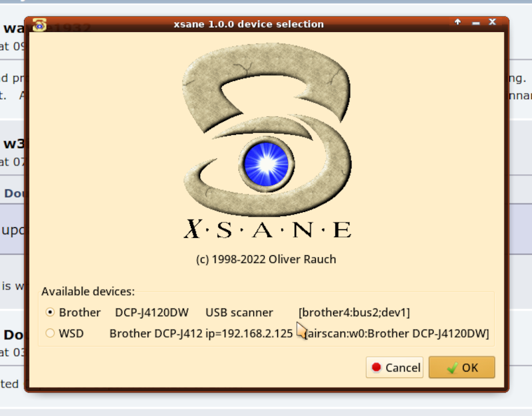This screenshot has width=532, height=416.
Task: Click the XSane app icon in title bar
Action: click(x=39, y=24)
